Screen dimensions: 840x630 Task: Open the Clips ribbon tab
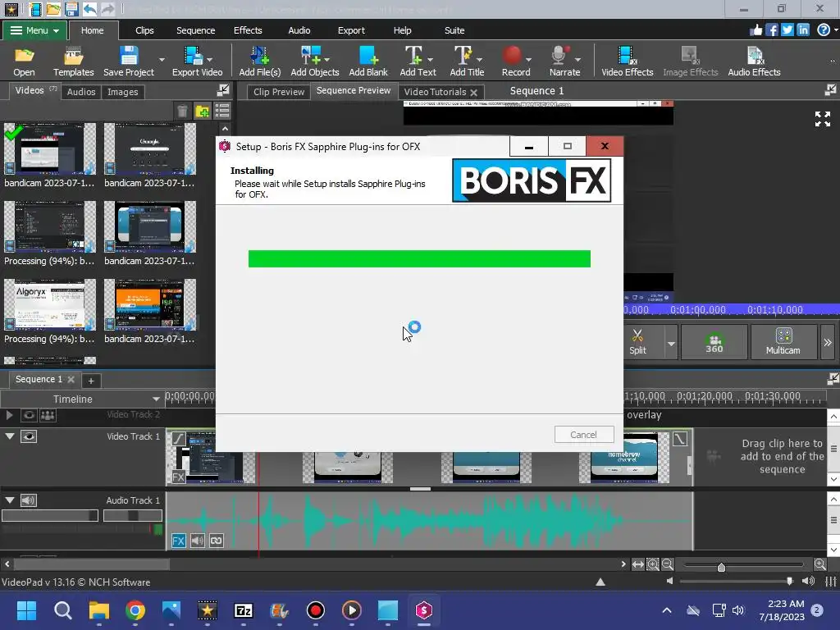(144, 30)
